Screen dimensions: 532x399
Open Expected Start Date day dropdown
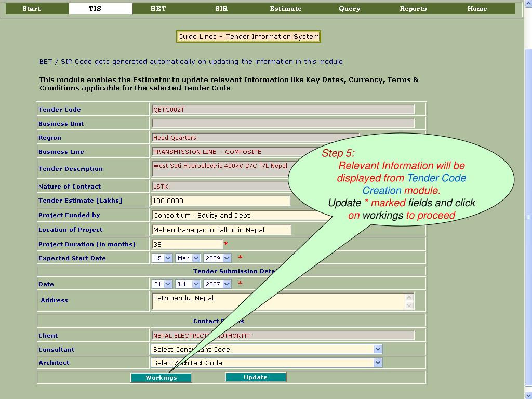coord(162,258)
